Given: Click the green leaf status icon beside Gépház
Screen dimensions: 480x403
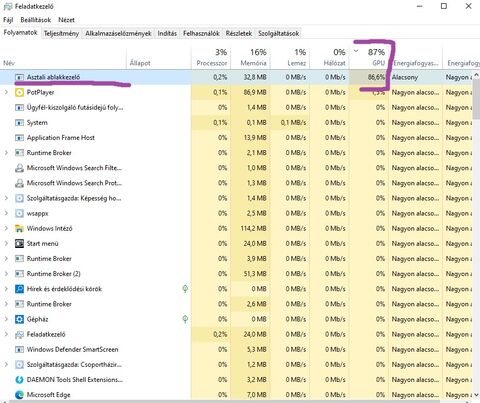Looking at the screenshot, I should pyautogui.click(x=185, y=319).
